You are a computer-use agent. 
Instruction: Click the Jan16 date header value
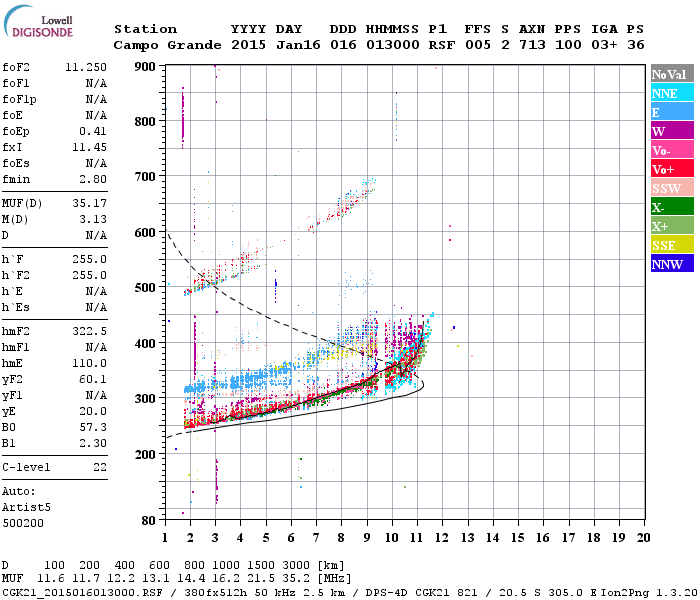tap(298, 45)
